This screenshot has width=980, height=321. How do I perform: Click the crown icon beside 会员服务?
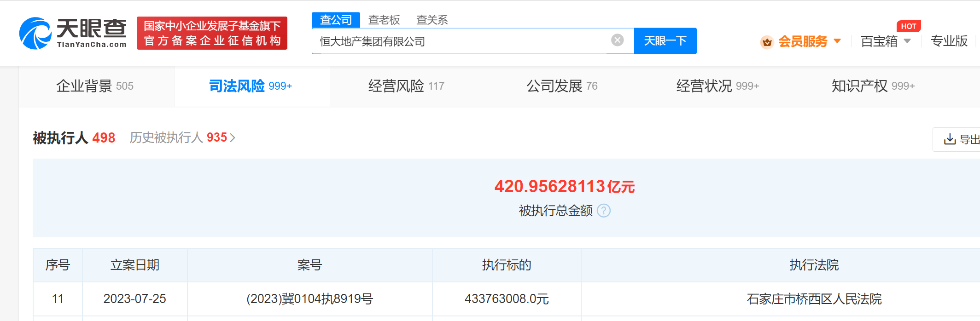coord(767,42)
